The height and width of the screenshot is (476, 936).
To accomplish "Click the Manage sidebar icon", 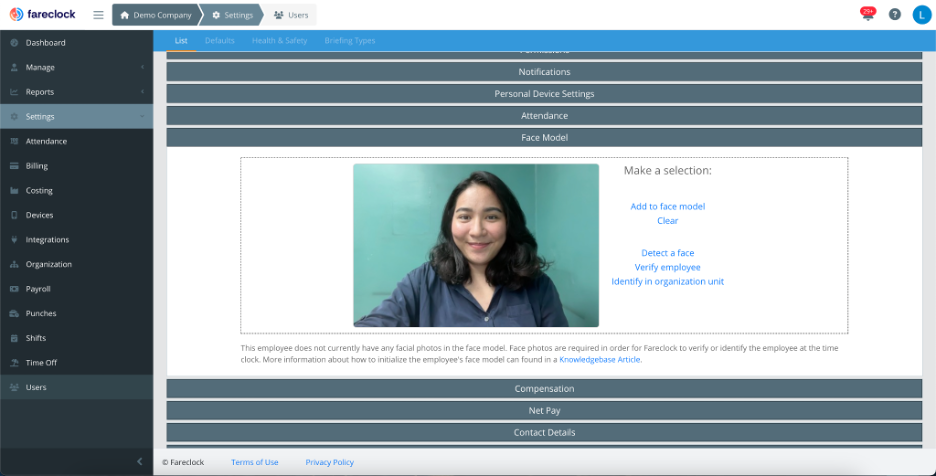I will click(x=14, y=67).
